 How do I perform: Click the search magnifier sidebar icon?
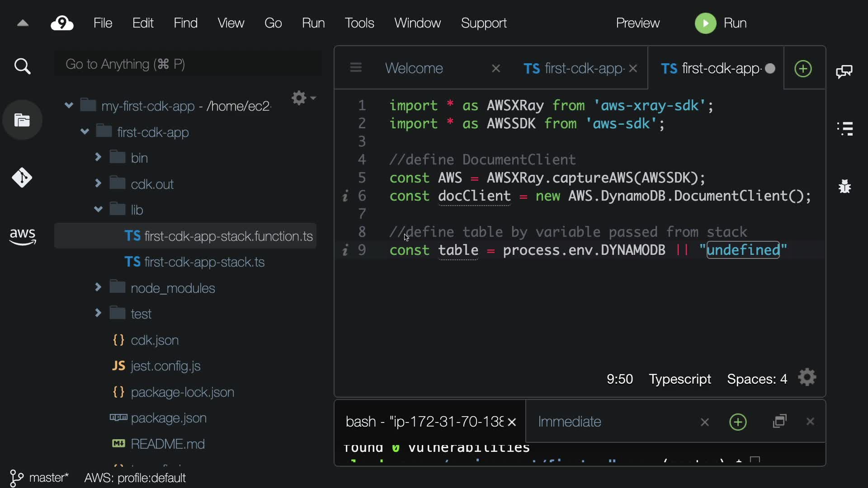click(22, 66)
